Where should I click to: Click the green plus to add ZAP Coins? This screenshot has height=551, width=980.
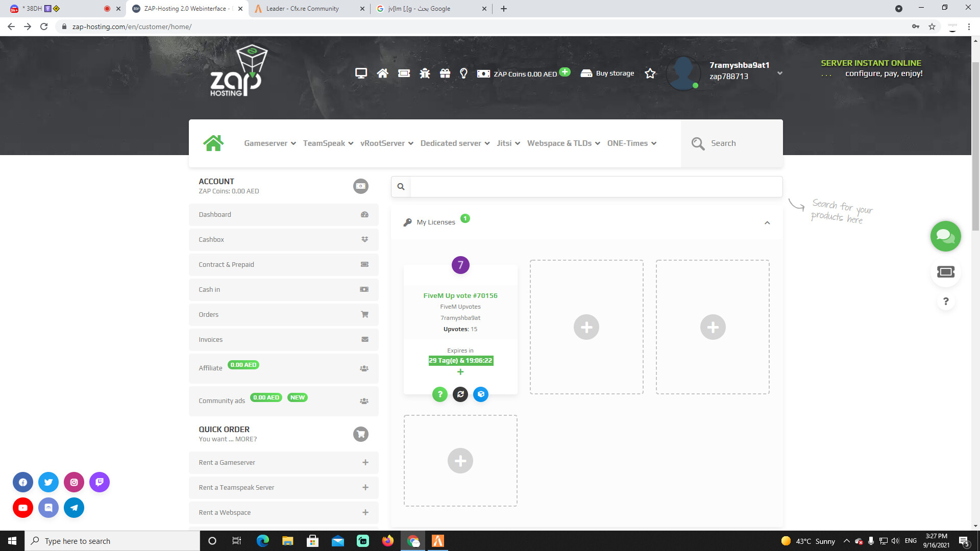pyautogui.click(x=565, y=72)
